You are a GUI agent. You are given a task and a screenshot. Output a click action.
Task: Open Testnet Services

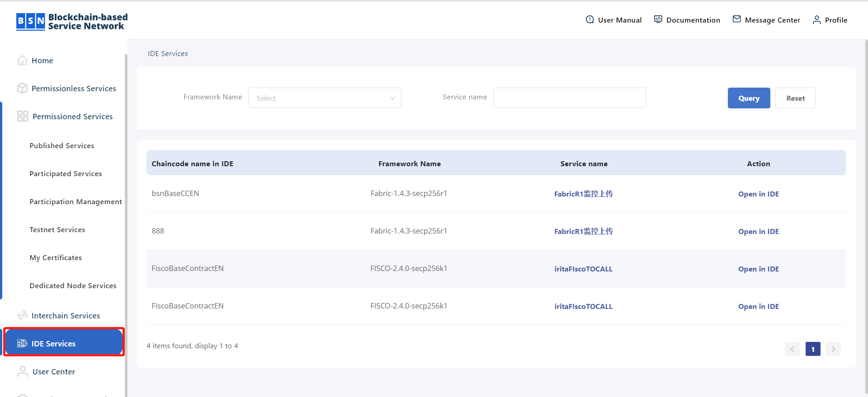coord(57,230)
